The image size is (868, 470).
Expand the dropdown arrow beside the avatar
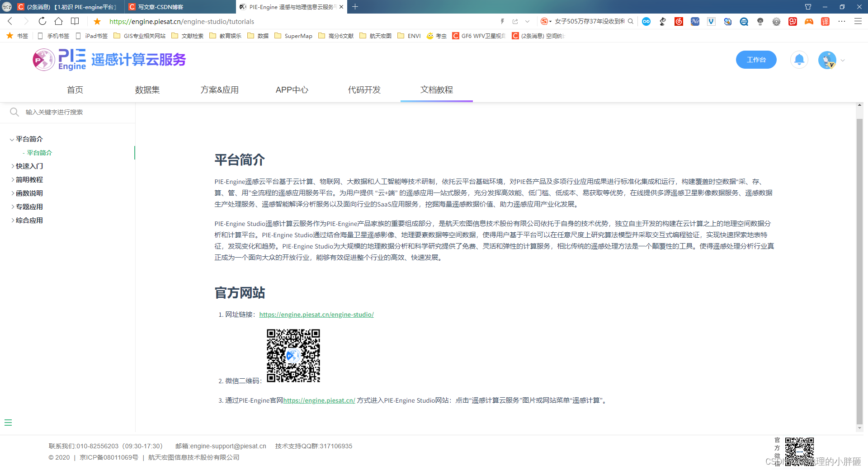pyautogui.click(x=843, y=60)
